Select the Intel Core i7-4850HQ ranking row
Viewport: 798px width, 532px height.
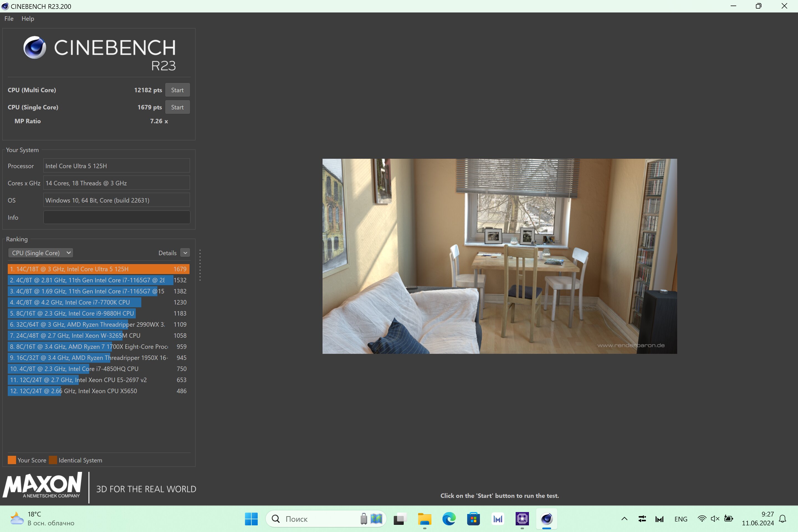[98, 369]
